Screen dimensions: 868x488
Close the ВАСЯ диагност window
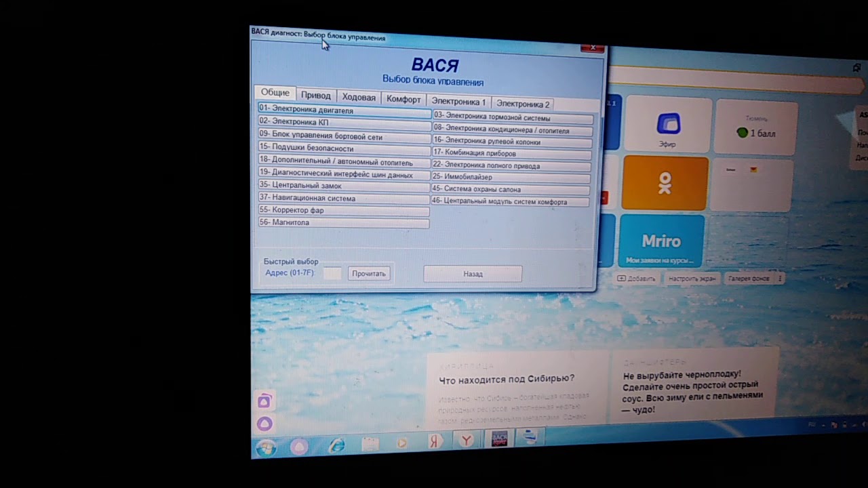pyautogui.click(x=593, y=48)
